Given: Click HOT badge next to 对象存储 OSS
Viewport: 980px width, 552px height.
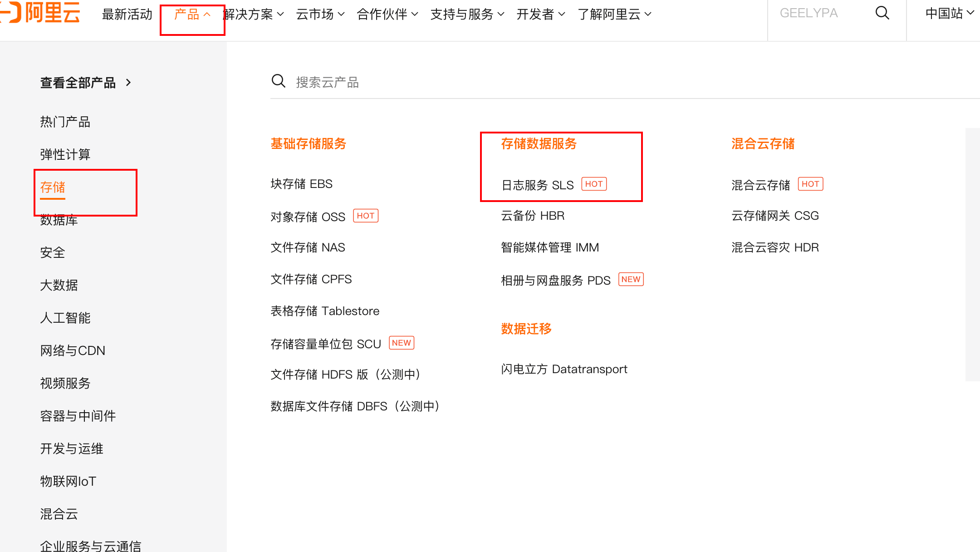Looking at the screenshot, I should click(366, 216).
